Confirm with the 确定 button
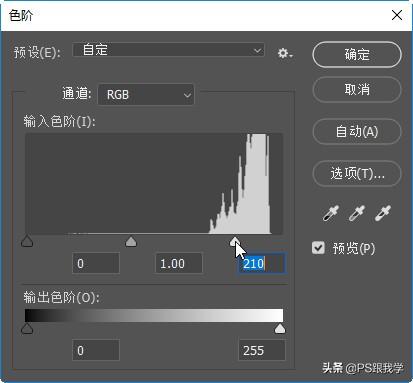The height and width of the screenshot is (383, 413). coord(357,54)
